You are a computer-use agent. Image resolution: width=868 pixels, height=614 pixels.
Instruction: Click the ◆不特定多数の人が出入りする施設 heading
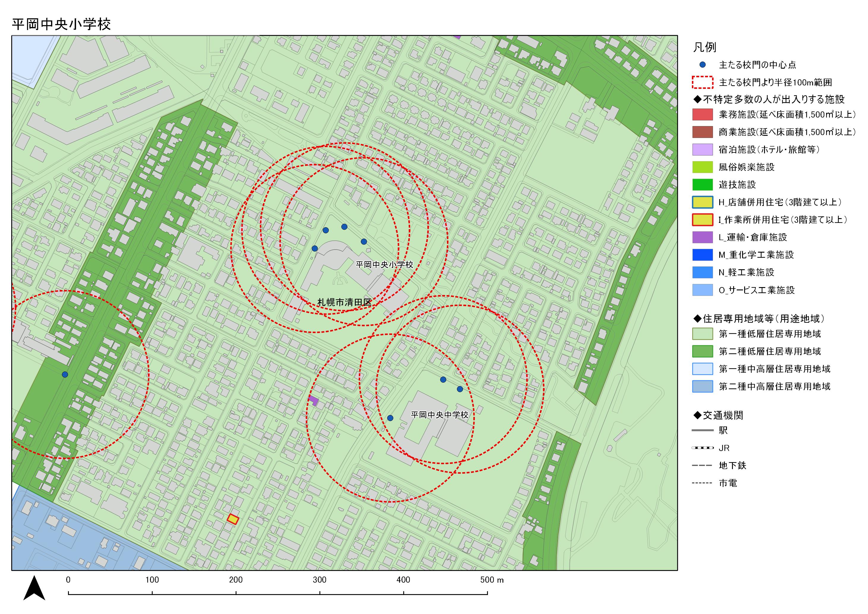[769, 100]
